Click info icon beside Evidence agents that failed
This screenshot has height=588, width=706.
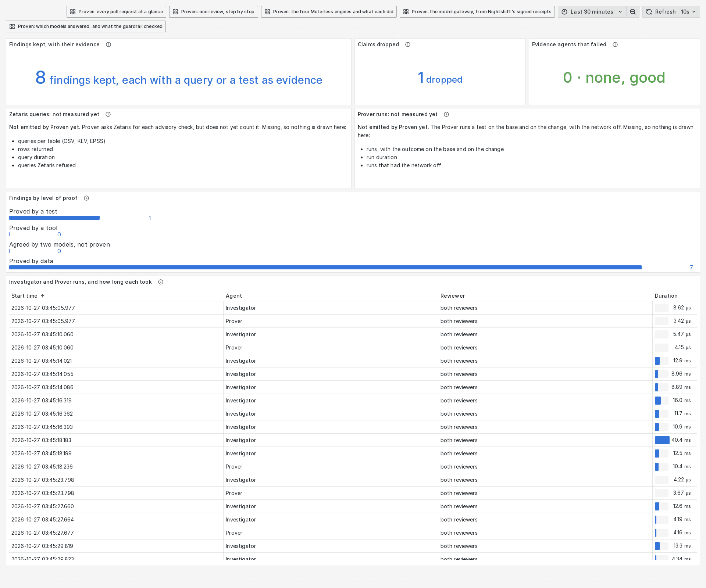coord(615,44)
